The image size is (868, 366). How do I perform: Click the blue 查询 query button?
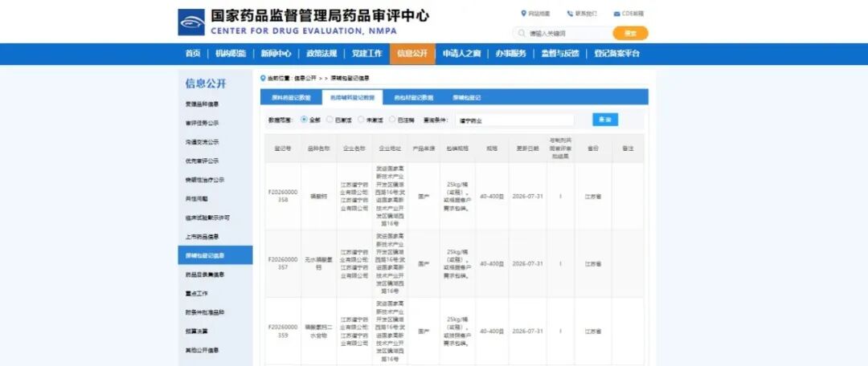tap(605, 120)
